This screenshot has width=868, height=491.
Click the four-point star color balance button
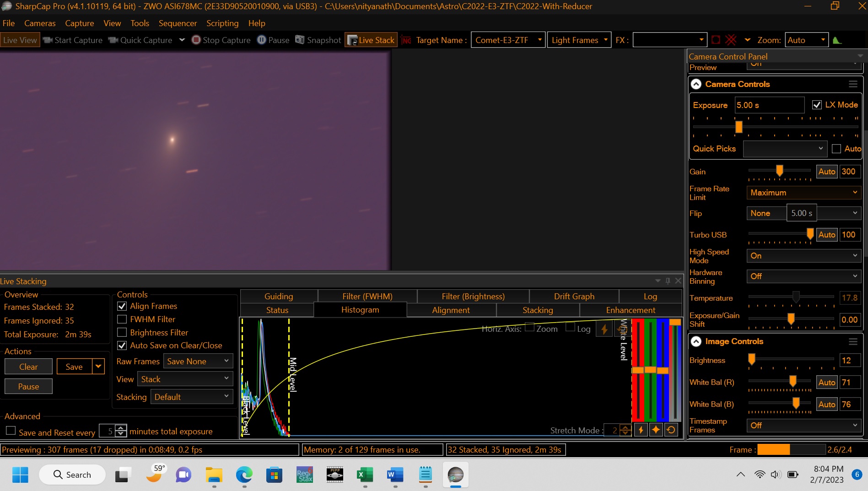[656, 430]
